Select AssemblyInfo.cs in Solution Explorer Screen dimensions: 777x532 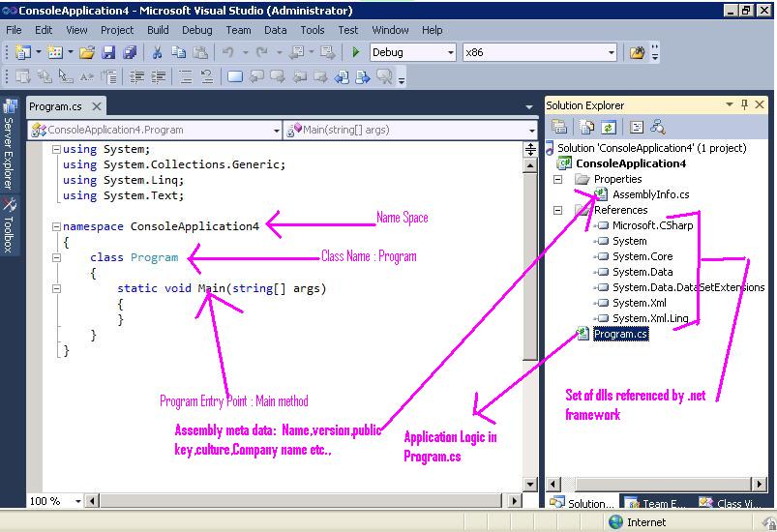[x=650, y=194]
